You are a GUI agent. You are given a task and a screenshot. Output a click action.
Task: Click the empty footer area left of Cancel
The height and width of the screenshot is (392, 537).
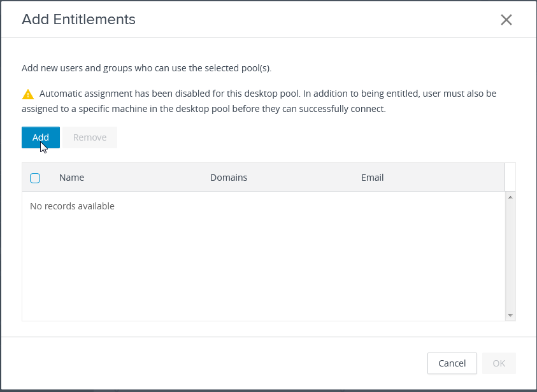pyautogui.click(x=217, y=363)
